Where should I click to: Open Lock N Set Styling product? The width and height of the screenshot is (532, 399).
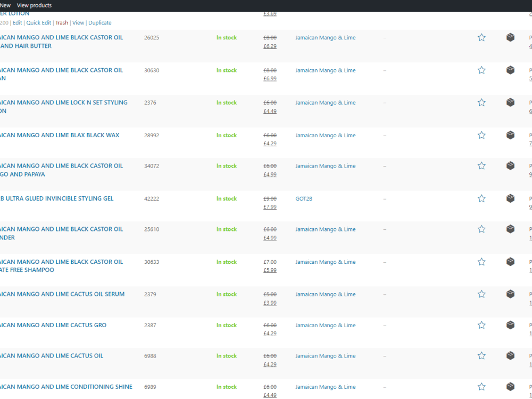[64, 106]
